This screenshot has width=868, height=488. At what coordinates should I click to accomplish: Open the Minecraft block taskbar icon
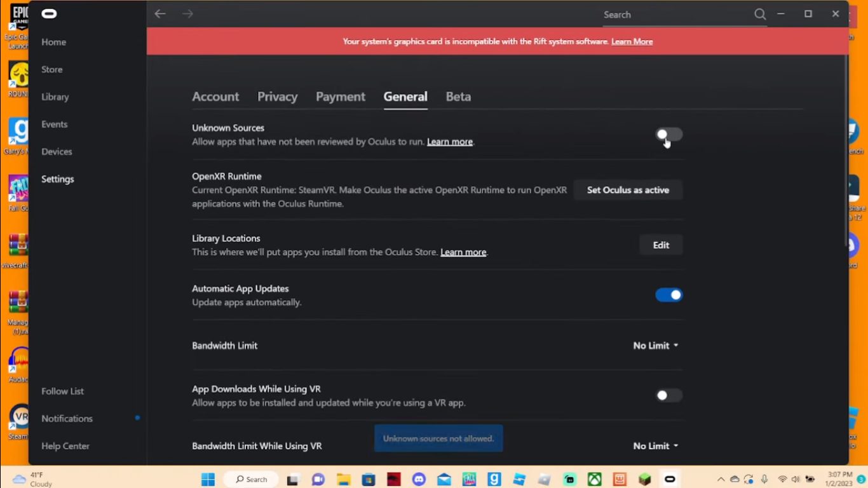(x=645, y=479)
